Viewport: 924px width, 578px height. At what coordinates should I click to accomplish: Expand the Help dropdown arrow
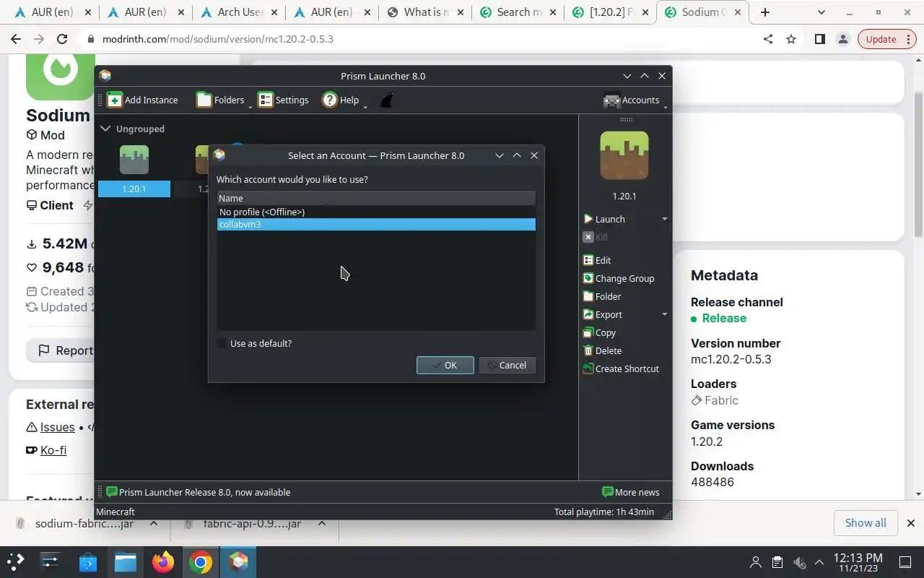[365, 106]
